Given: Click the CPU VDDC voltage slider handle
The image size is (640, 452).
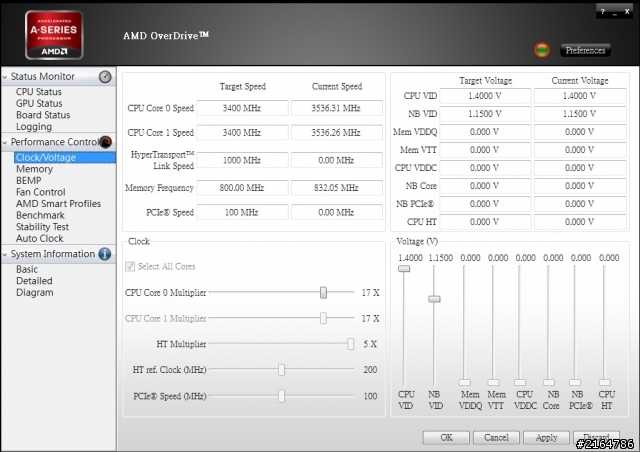Looking at the screenshot, I should (x=520, y=383).
